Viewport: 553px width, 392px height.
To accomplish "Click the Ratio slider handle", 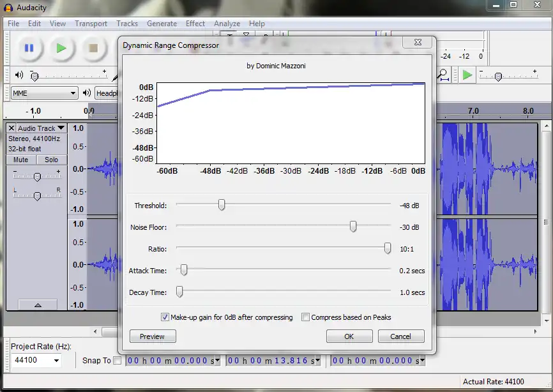I will (x=387, y=248).
